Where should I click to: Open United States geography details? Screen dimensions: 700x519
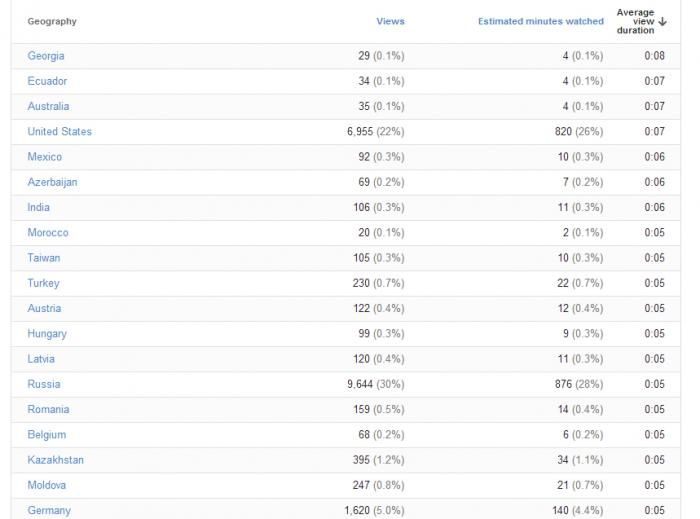coord(59,132)
